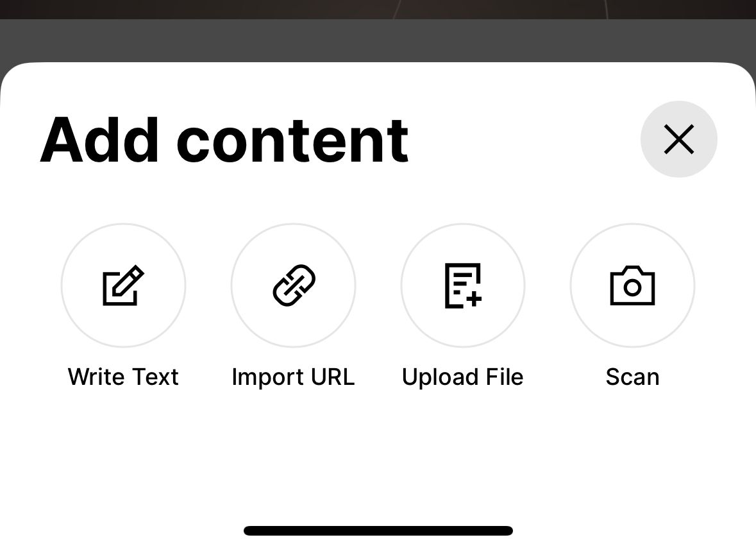This screenshot has height=551, width=756.
Task: Choose the "Import URL" label
Action: [293, 377]
